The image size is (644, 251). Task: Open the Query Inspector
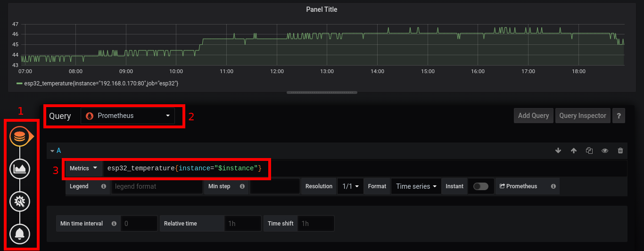click(583, 116)
